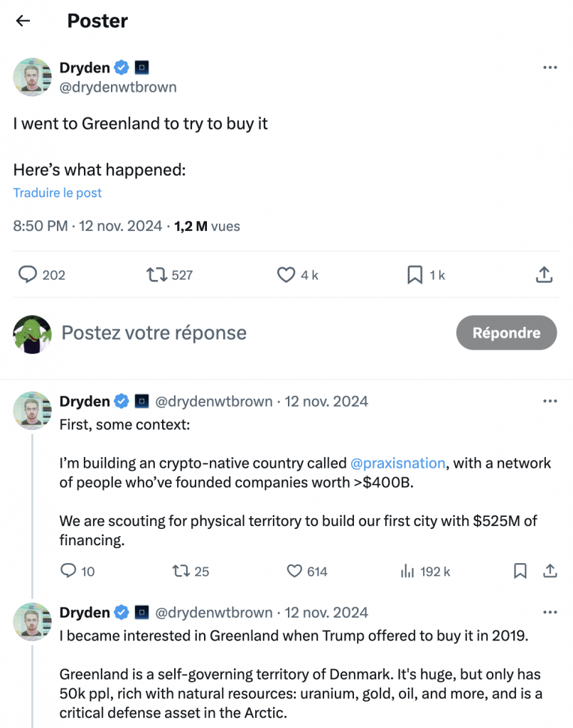View analytics of the 192 k views post
This screenshot has width=573, height=728.
pos(408,570)
